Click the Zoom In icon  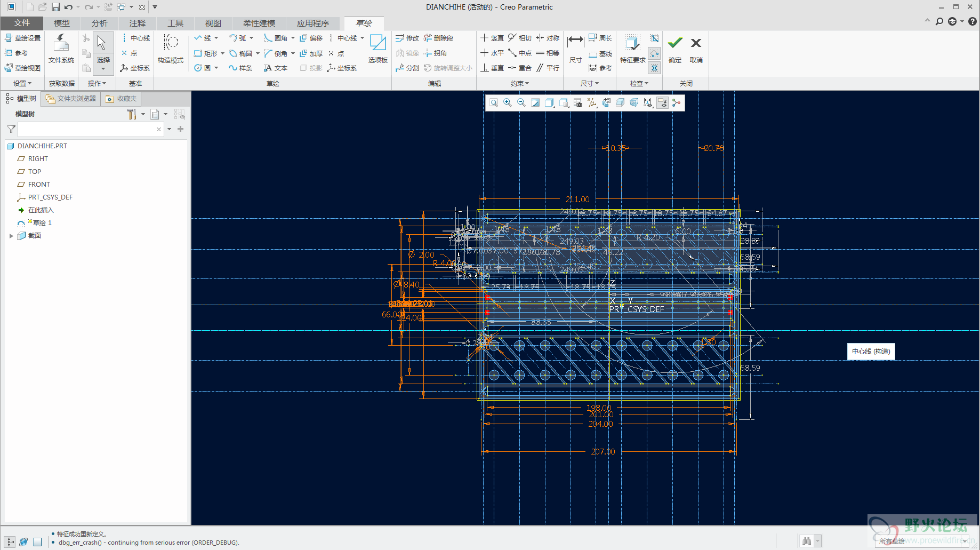point(508,103)
